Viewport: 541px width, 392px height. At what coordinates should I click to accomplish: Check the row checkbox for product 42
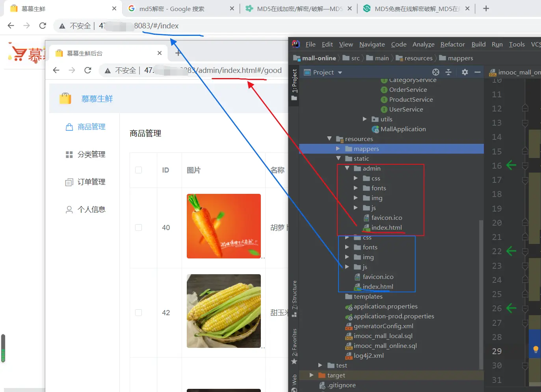138,313
